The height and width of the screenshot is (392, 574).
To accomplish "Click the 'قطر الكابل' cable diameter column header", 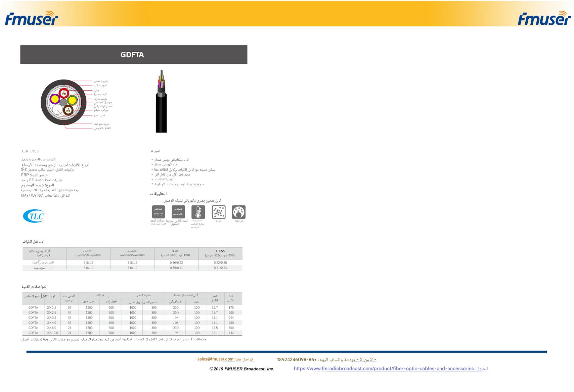I will (x=215, y=298).
